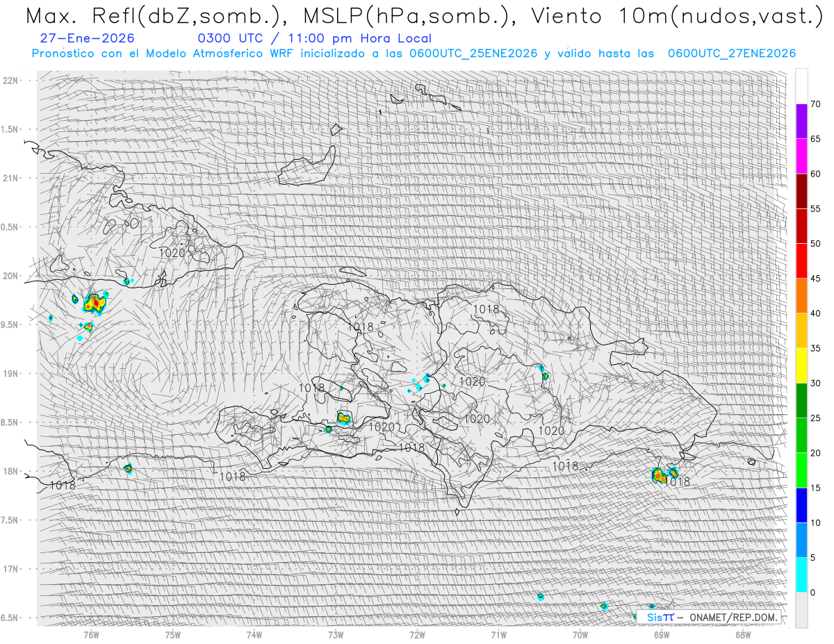Click the "69W" longitude axis label
The height and width of the screenshot is (644, 834).
(662, 635)
